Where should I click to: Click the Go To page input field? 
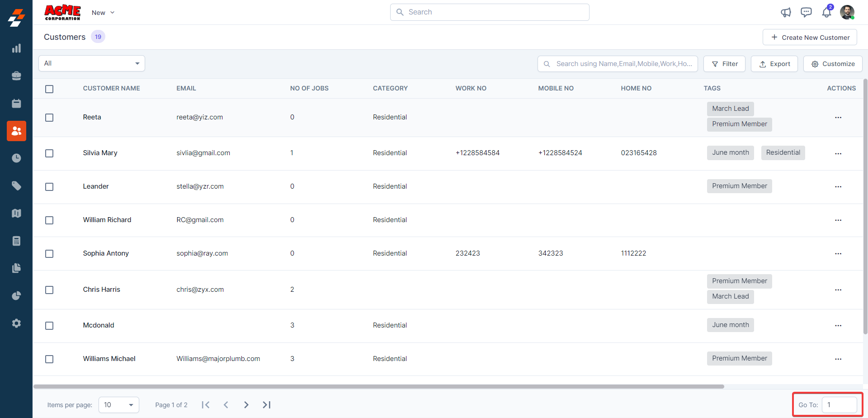coord(839,405)
